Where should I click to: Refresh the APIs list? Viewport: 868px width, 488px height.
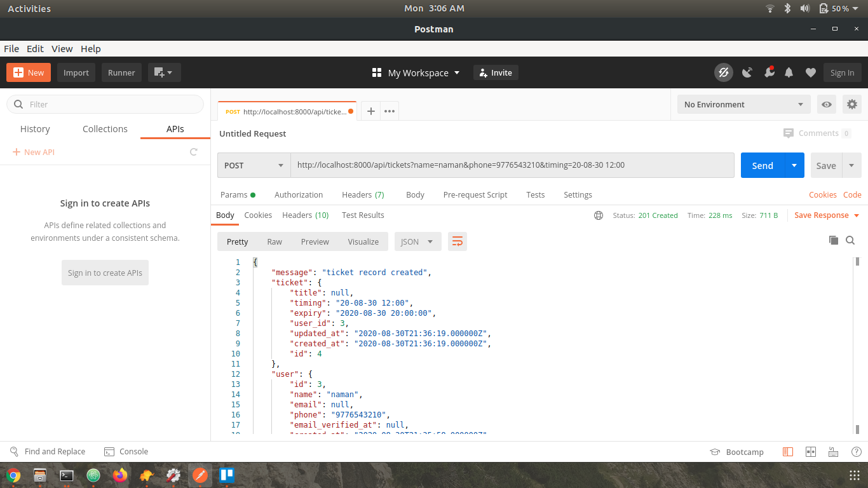[x=194, y=152]
